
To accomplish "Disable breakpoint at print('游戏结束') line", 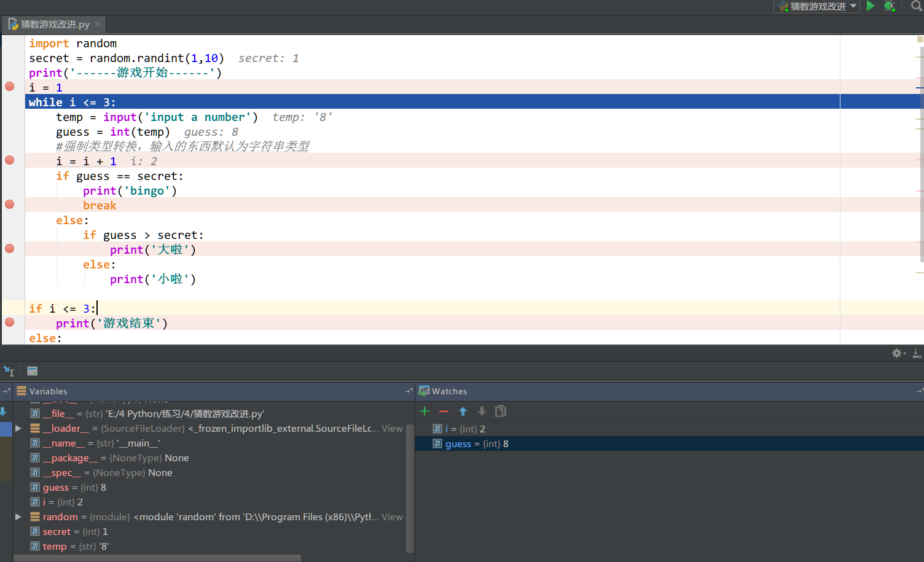I will pyautogui.click(x=10, y=322).
